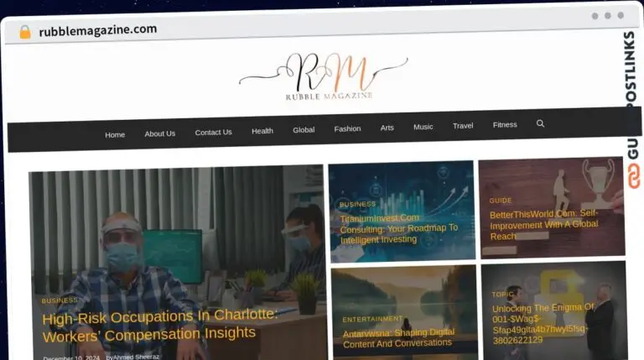Open the Contact Us page

[213, 132]
